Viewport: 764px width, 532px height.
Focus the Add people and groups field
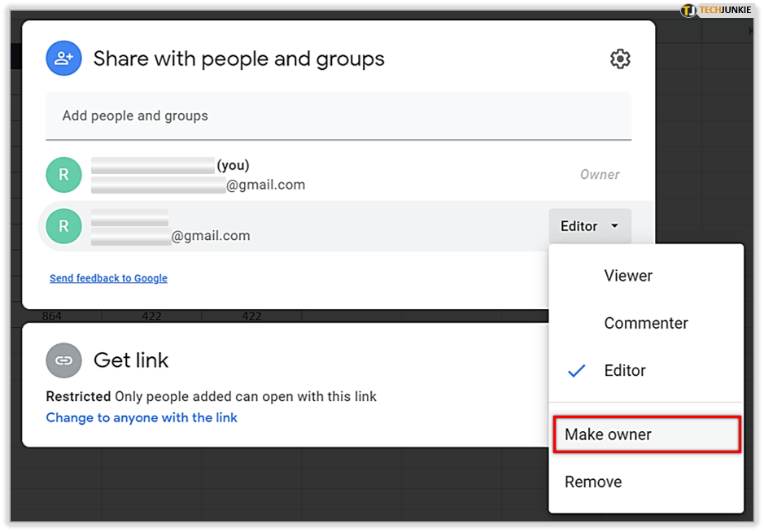pos(338,116)
